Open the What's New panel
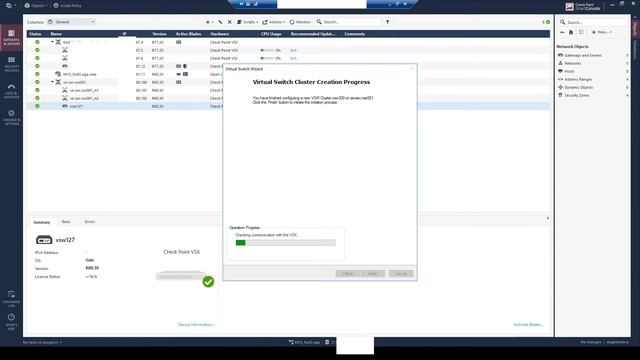640x360 pixels. click(11, 321)
